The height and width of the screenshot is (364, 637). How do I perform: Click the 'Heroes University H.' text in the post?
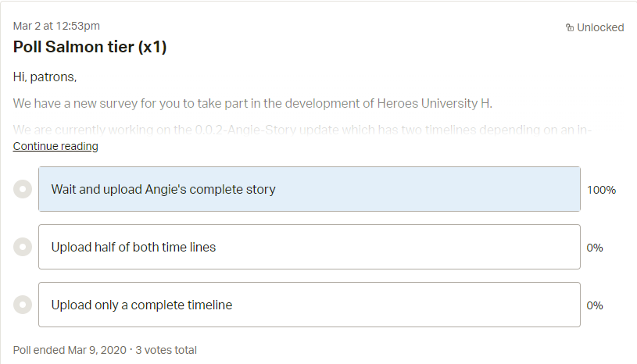click(435, 103)
